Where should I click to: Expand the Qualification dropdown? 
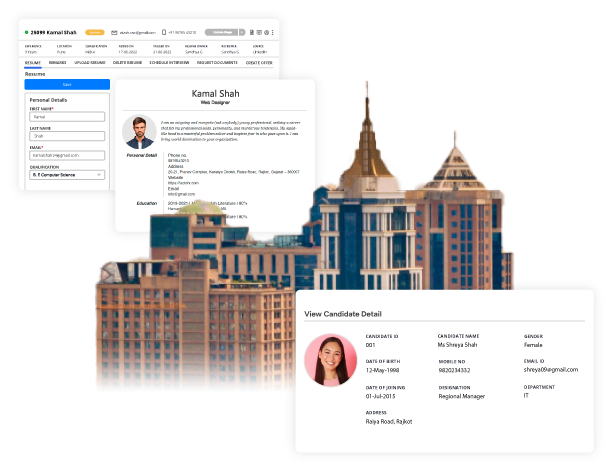[66, 175]
